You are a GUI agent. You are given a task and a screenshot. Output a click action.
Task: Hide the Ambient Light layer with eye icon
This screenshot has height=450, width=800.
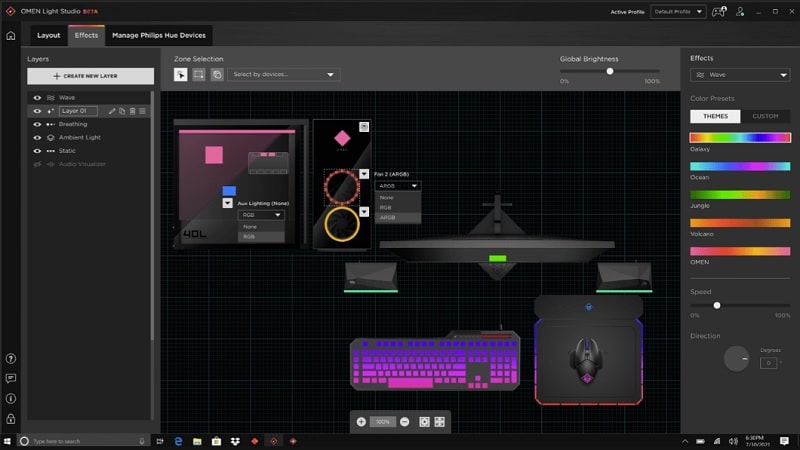[x=37, y=137]
